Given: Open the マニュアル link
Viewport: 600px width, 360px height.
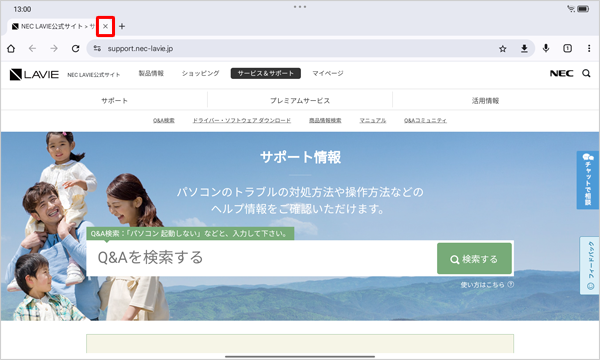Looking at the screenshot, I should [x=373, y=121].
